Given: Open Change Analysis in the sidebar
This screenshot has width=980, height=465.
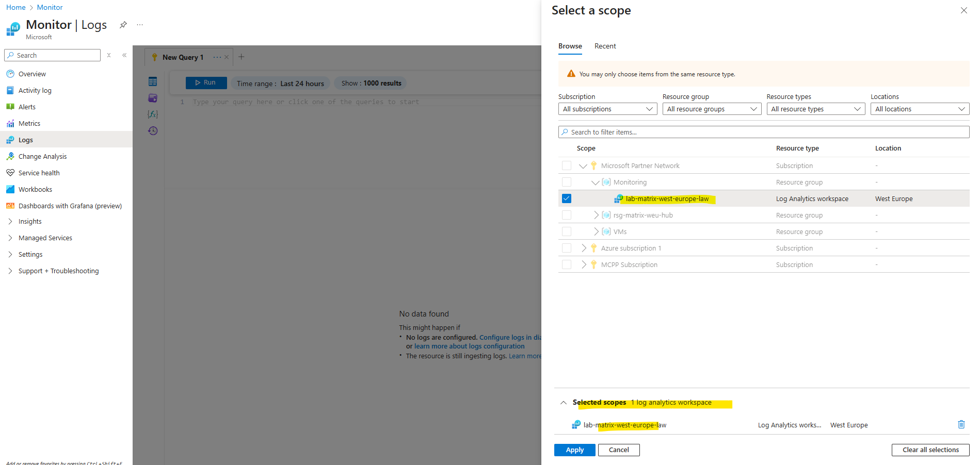Looking at the screenshot, I should 42,156.
